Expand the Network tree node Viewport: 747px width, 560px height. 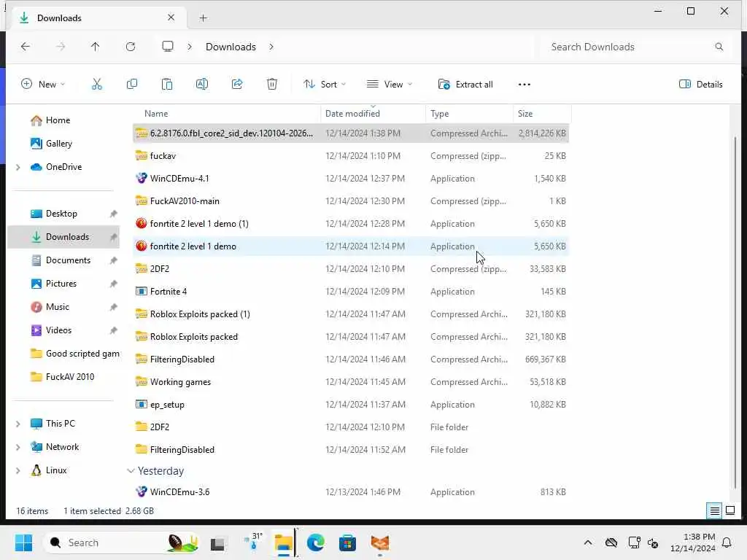(18, 447)
